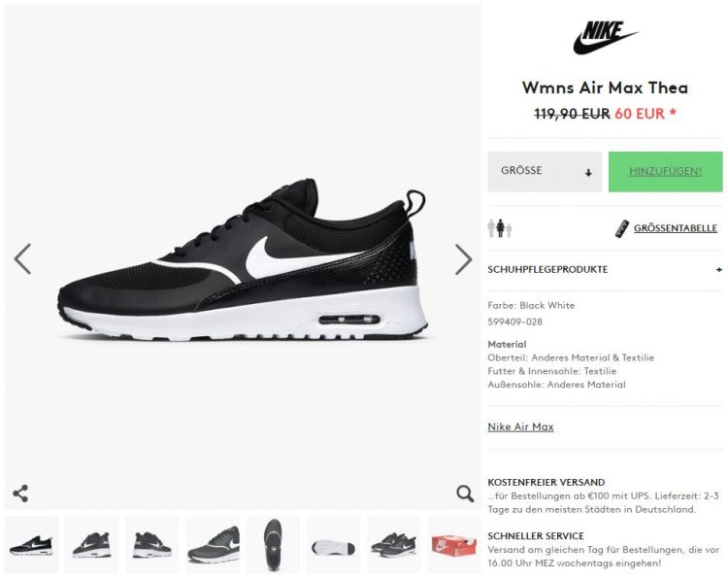The image size is (728, 579).
Task: Select the second angled shoe thumbnail
Action: click(91, 544)
